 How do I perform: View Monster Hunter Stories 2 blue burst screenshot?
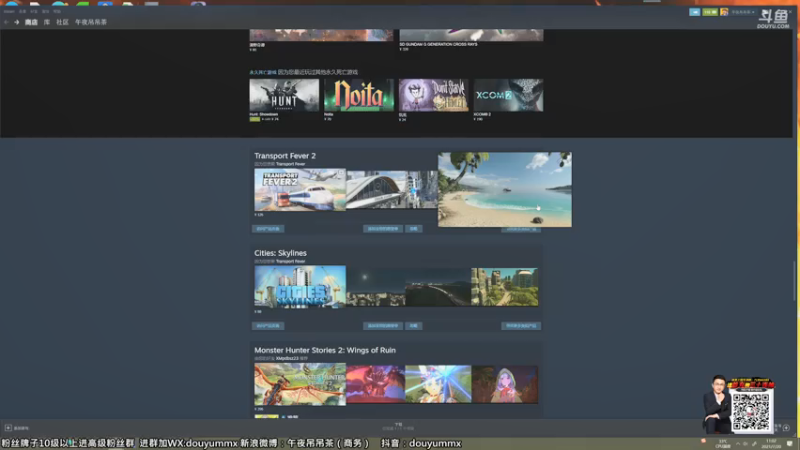pyautogui.click(x=438, y=384)
